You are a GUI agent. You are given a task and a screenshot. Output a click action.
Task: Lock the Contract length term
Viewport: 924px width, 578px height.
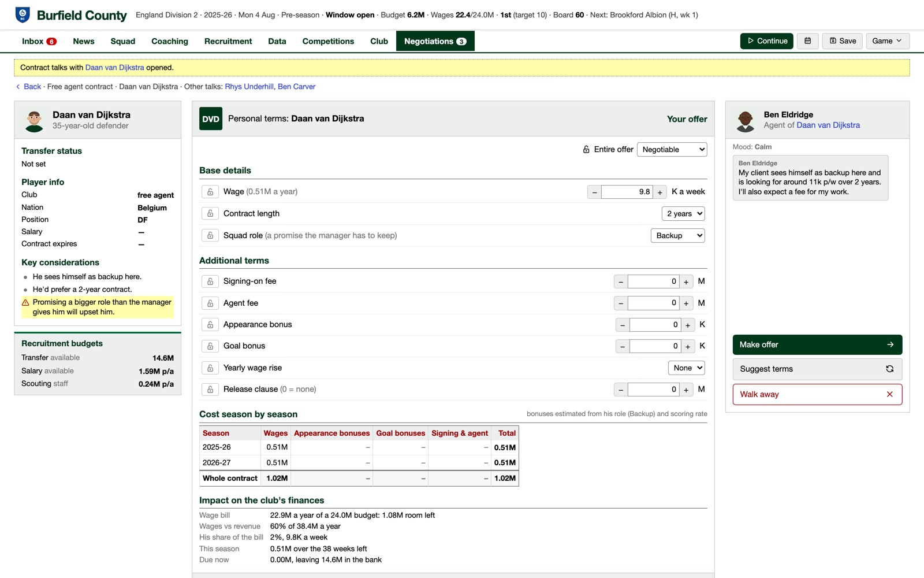coord(210,214)
